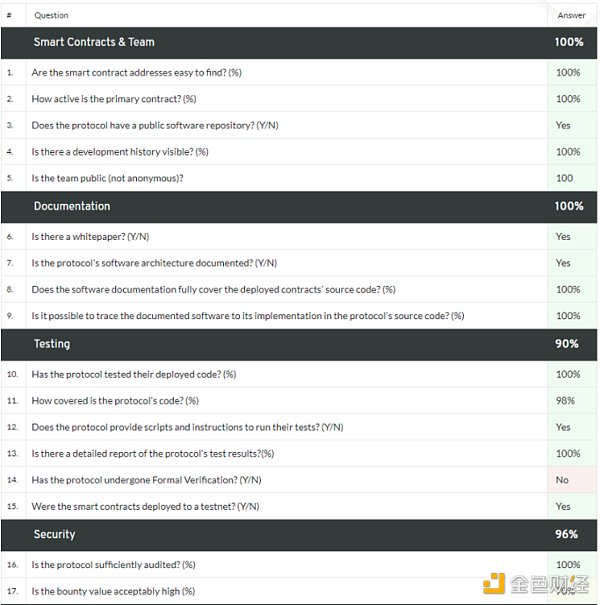Select the 'Security' section header
The height and width of the screenshot is (605, 600).
point(54,534)
